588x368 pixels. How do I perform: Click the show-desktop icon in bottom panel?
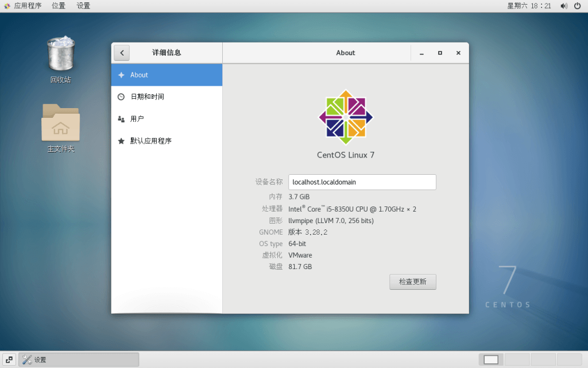pos(9,360)
